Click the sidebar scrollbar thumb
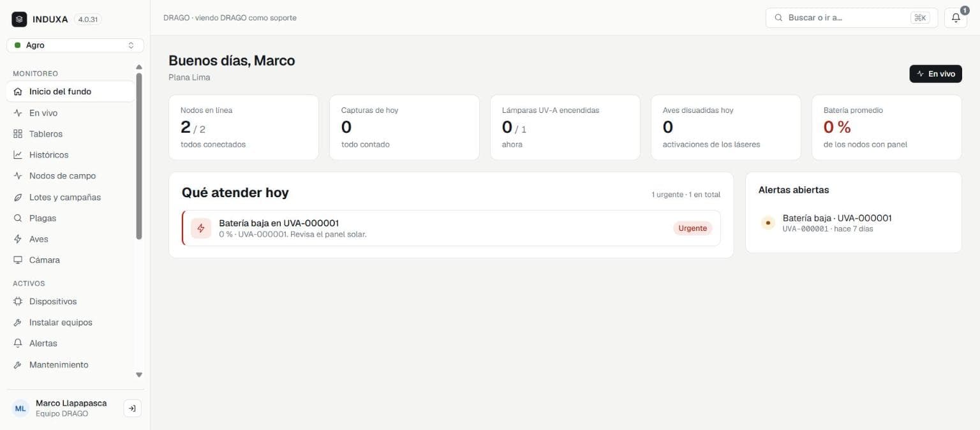 point(139,156)
